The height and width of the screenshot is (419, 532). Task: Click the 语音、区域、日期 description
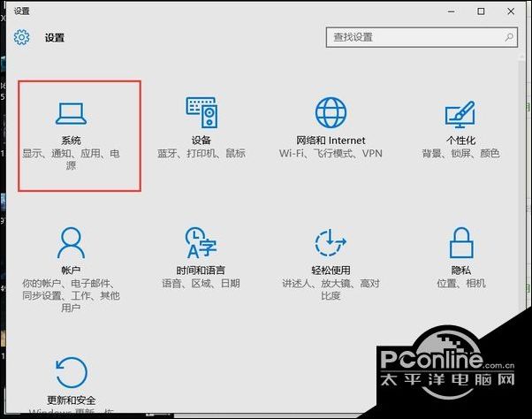point(201,283)
